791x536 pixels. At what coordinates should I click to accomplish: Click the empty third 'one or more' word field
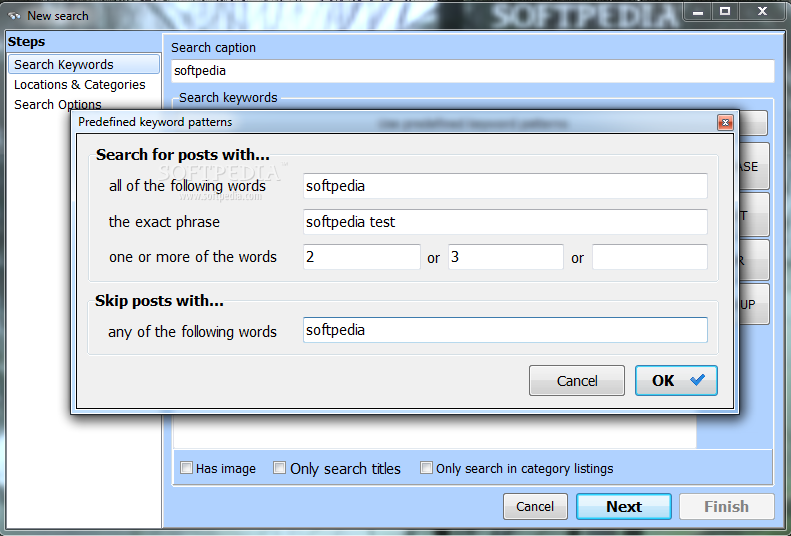coord(650,257)
